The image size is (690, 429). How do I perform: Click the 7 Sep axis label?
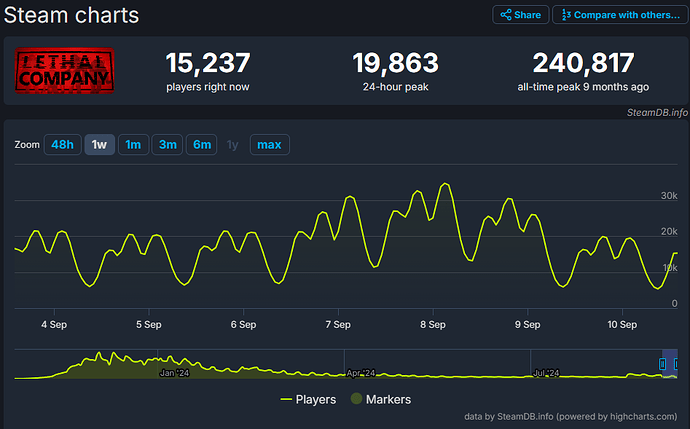click(x=338, y=325)
